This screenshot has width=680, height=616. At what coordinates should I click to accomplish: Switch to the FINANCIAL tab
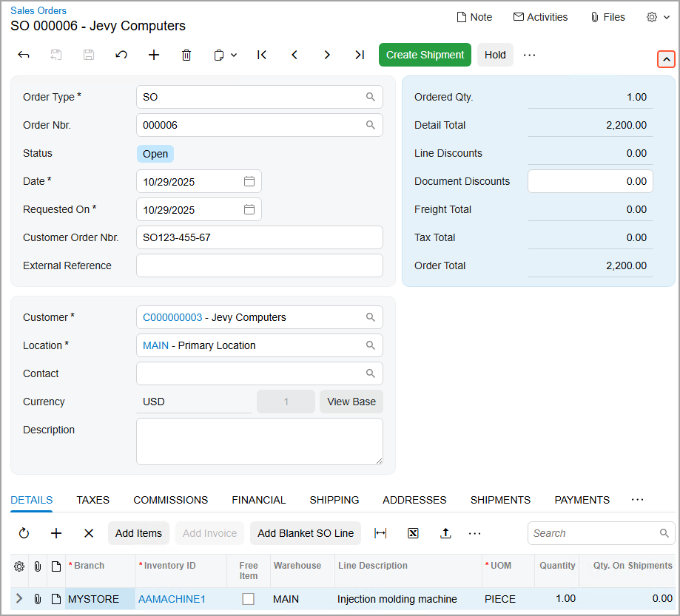[x=258, y=500]
